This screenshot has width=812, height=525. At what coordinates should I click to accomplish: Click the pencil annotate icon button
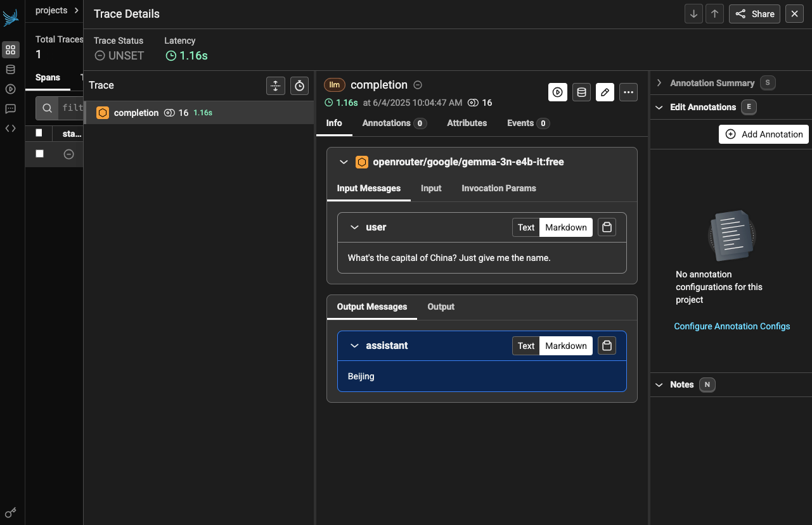point(605,92)
